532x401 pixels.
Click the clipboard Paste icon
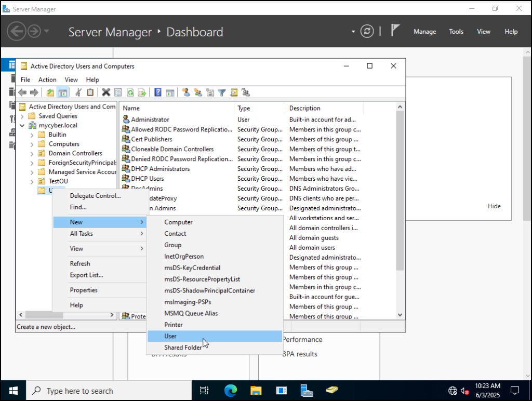tap(90, 92)
